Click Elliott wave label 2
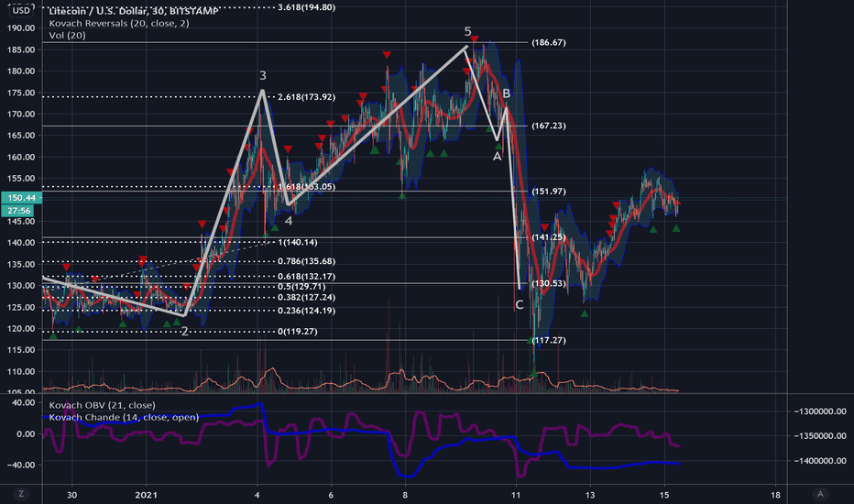 coord(184,332)
